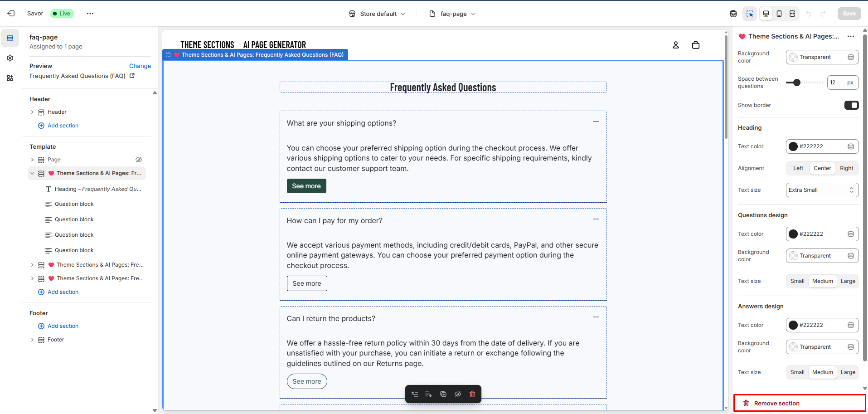Move section down in floating toolbar

click(x=428, y=394)
